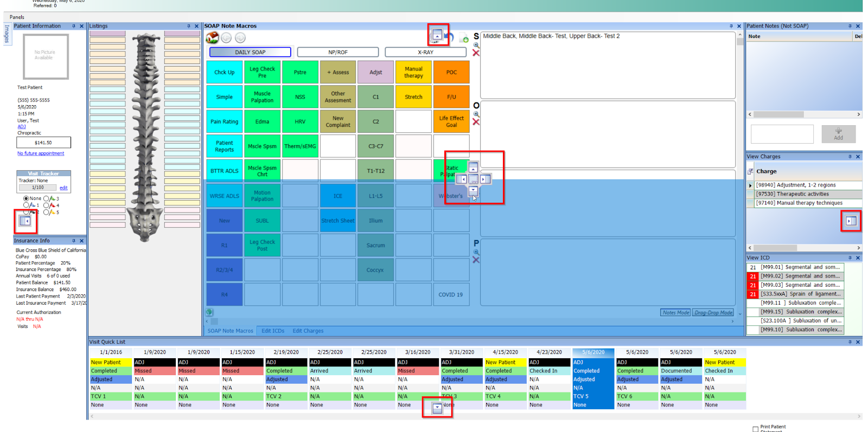Click the home icon in SOAP Note Macros
Image resolution: width=868 pixels, height=432 pixels.
coord(212,37)
